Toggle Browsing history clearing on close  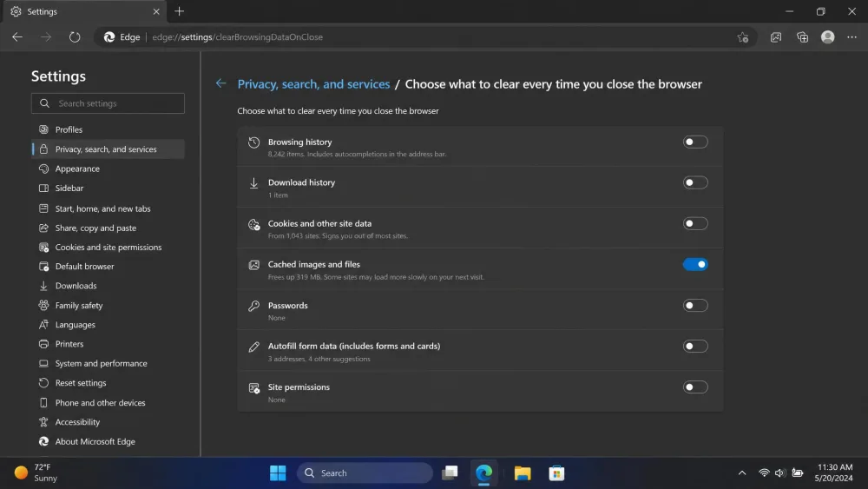coord(695,142)
